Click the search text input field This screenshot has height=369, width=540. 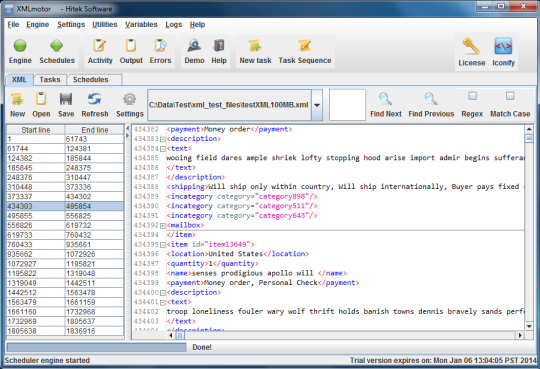click(347, 105)
